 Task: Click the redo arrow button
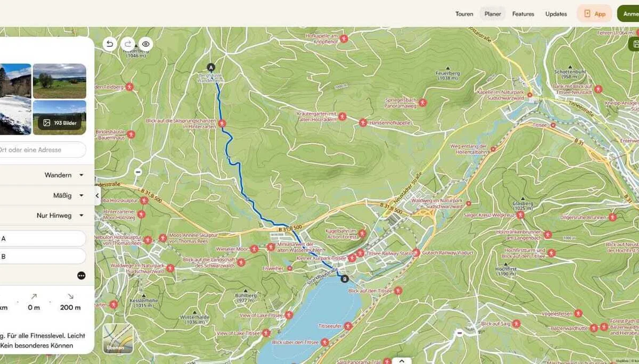click(x=127, y=44)
